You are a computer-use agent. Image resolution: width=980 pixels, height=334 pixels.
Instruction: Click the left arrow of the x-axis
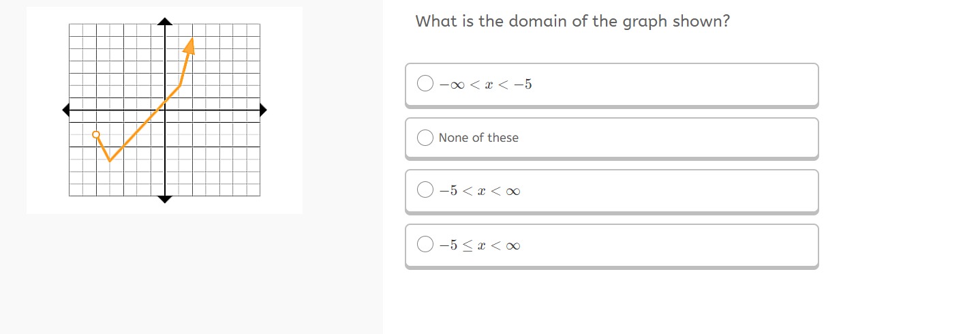pyautogui.click(x=66, y=109)
